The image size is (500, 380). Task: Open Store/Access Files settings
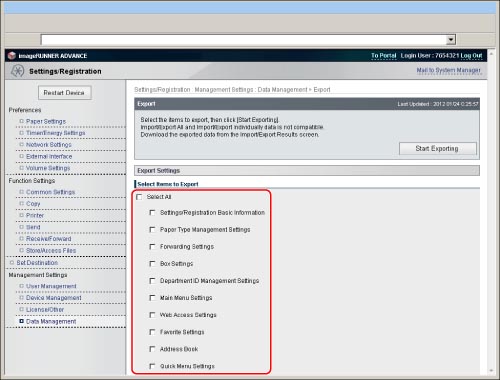[51, 250]
